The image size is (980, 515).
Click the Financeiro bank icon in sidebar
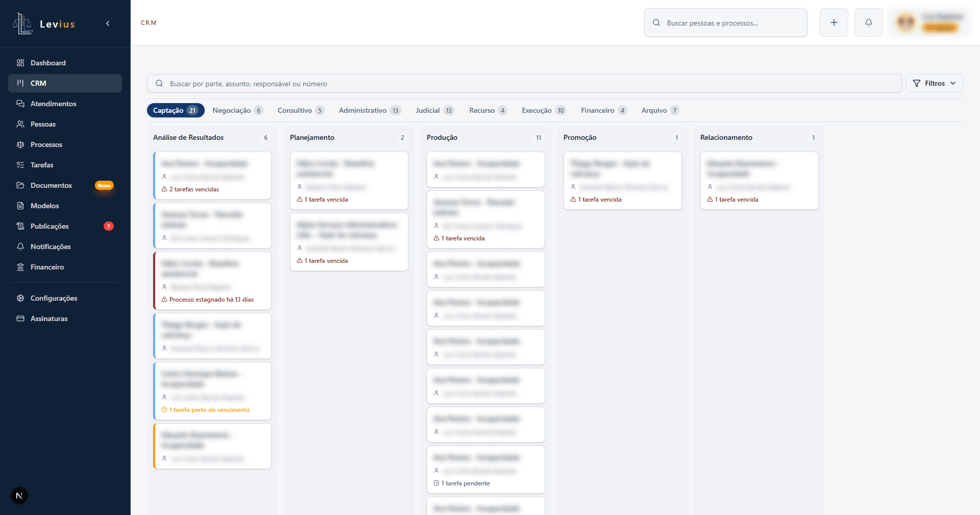[x=20, y=267]
